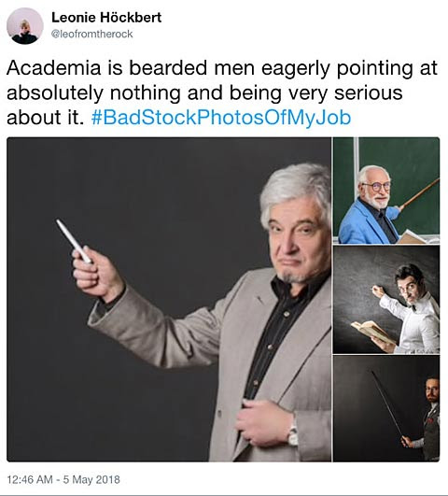Open the photo of man in blue jacket
448x496 pixels.
coord(386,191)
